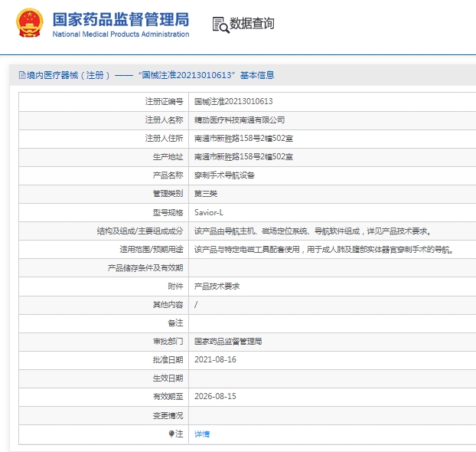Click the 结构及组成/主要组成成分 label
This screenshot has height=452, width=476.
point(140,231)
